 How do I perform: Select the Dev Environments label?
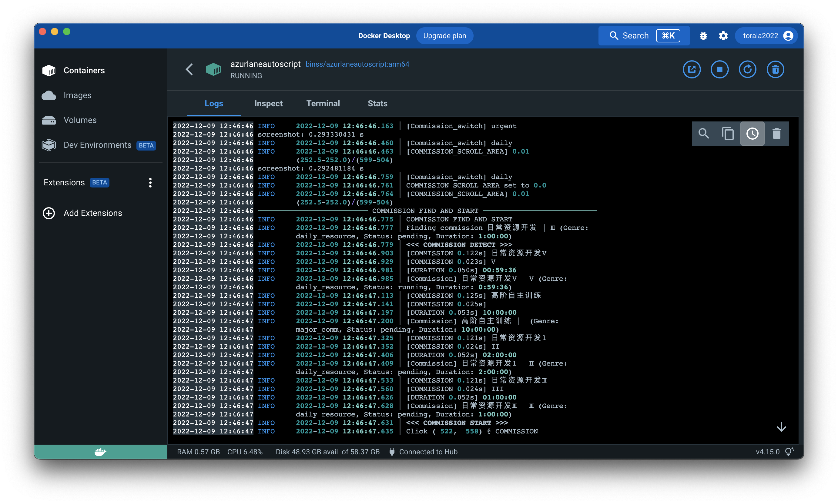98,145
